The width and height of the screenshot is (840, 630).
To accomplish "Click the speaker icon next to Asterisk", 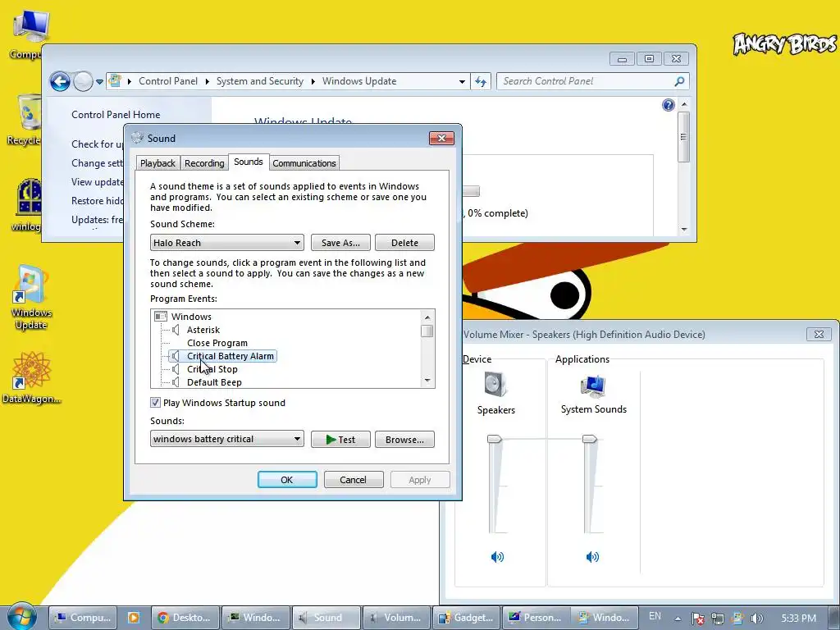I will pos(176,330).
